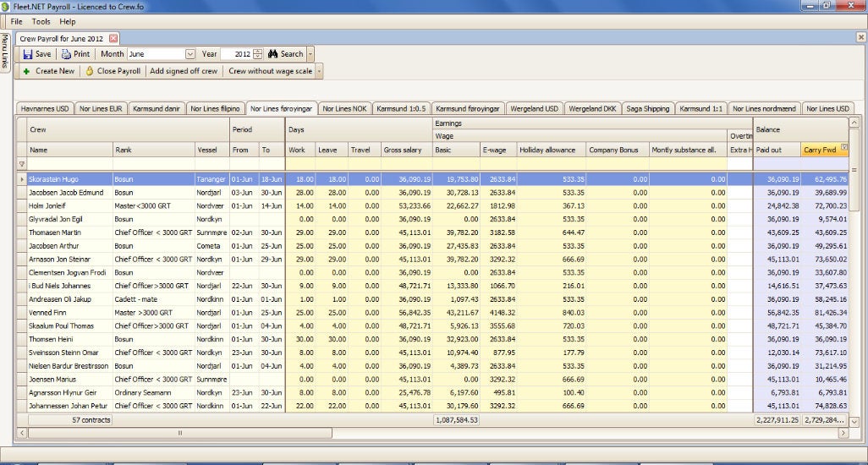Click the Save floppy disk icon

point(28,54)
